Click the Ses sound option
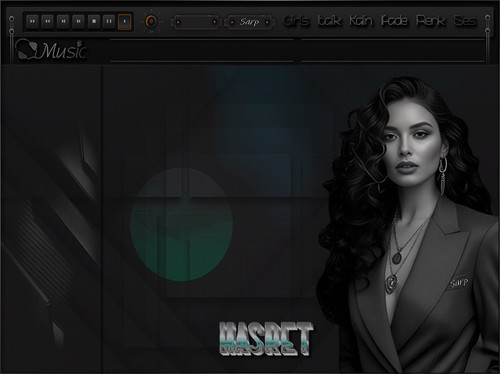 (x=465, y=21)
